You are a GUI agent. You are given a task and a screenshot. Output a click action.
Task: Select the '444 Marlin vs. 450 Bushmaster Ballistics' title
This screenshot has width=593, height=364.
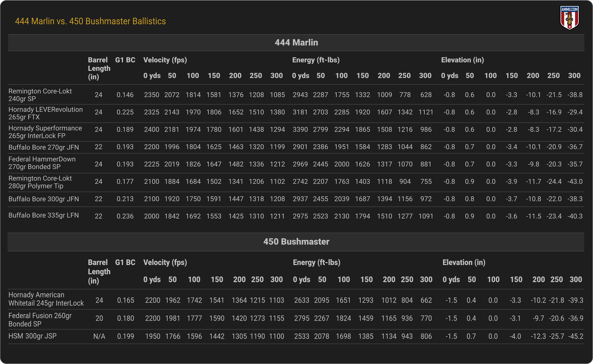pos(90,21)
